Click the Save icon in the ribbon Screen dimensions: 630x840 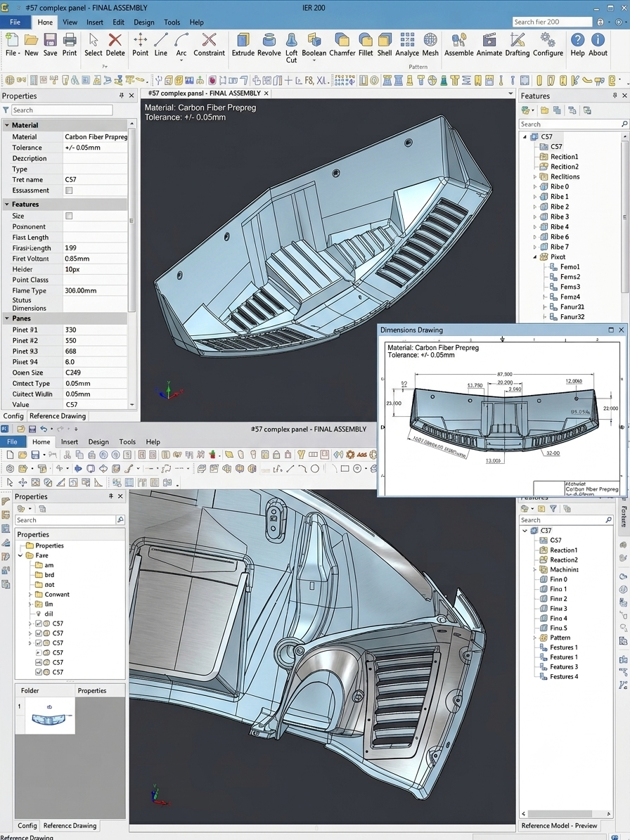pyautogui.click(x=51, y=40)
